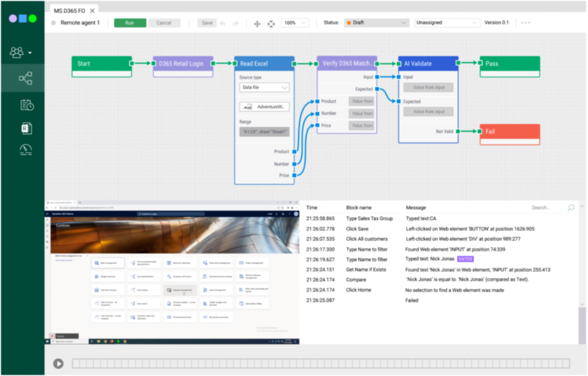Open the Unassigned assignee dropdown
This screenshot has width=588, height=376.
point(446,22)
